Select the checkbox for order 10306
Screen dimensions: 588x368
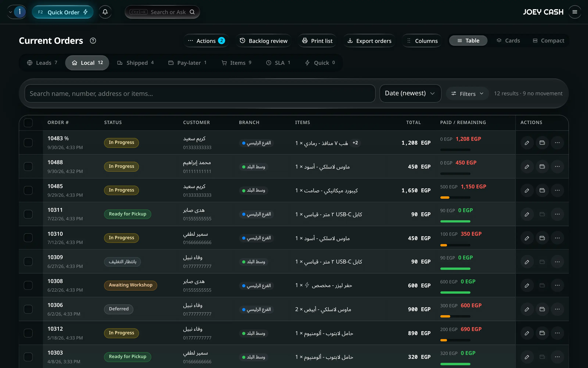[x=28, y=309]
